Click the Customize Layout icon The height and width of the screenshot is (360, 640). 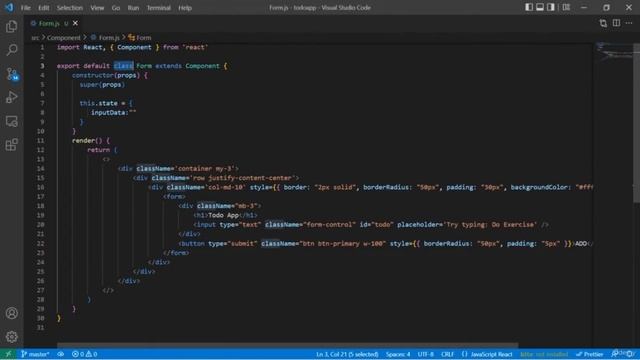coord(566,7)
